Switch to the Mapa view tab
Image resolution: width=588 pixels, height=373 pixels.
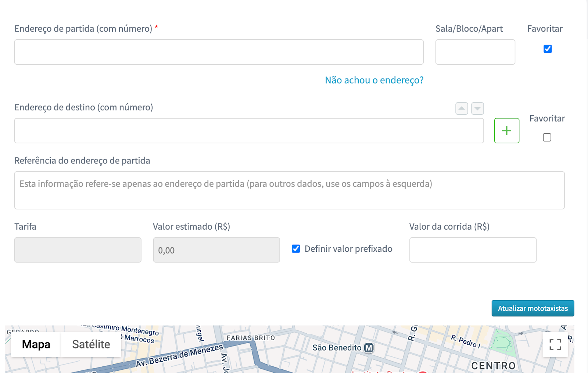36,344
